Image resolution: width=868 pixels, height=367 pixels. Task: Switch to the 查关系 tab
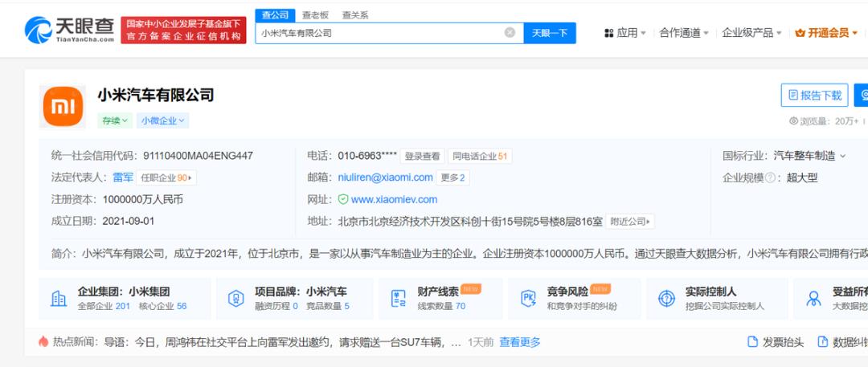[355, 15]
